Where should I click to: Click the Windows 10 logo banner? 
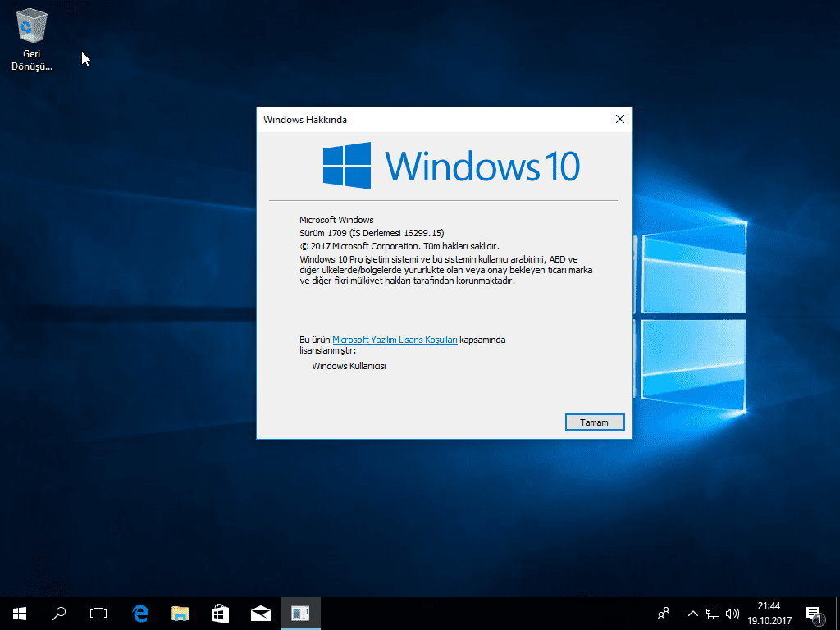pyautogui.click(x=451, y=166)
